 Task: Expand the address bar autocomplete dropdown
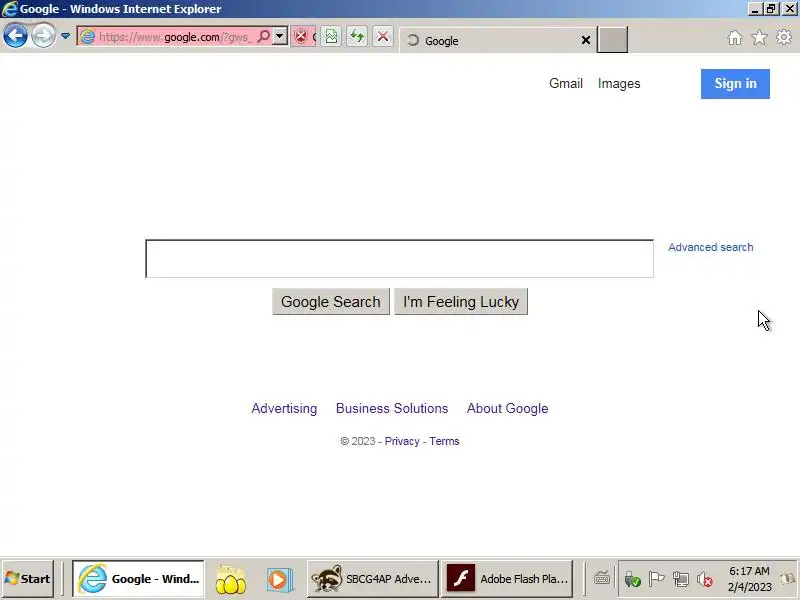click(280, 36)
